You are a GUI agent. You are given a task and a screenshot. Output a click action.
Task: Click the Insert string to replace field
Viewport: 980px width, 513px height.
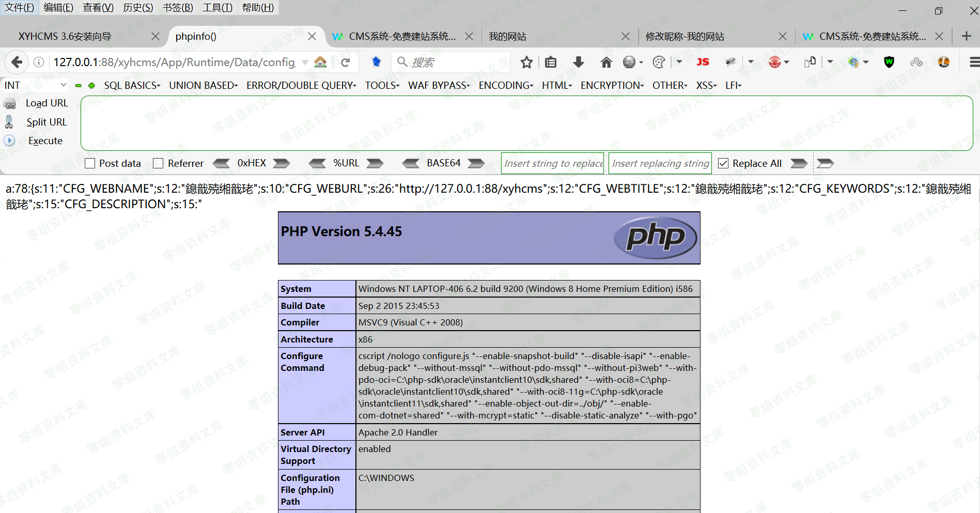tap(552, 164)
